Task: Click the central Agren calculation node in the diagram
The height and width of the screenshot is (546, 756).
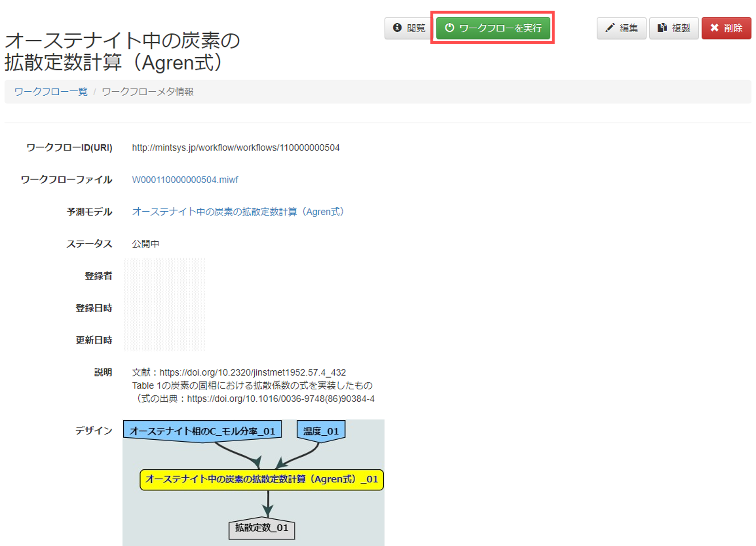Action: tap(262, 479)
